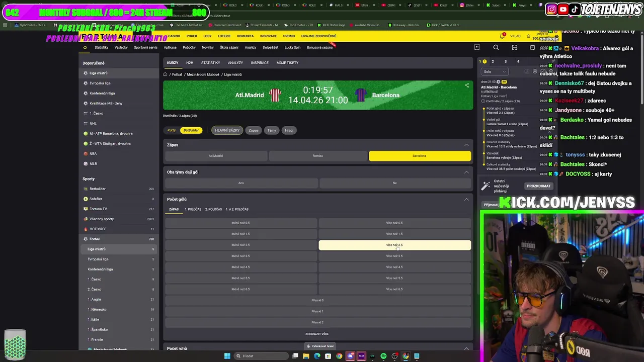This screenshot has height=362, width=644.
Task: Share the Atl.Madrid - Barcelona match
Action: click(x=466, y=85)
